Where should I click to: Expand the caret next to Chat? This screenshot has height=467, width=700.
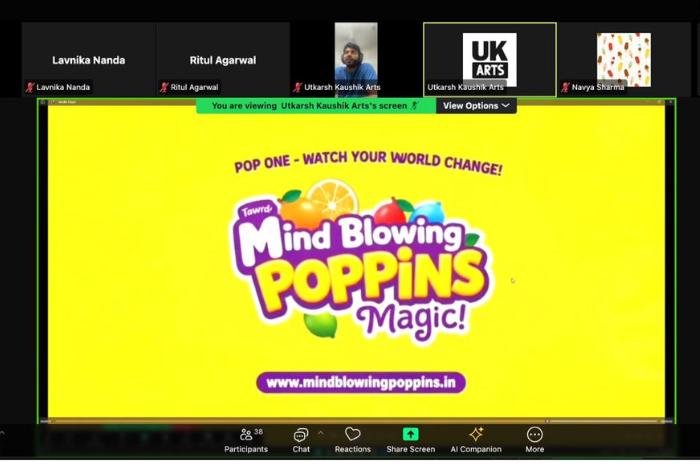tap(321, 433)
